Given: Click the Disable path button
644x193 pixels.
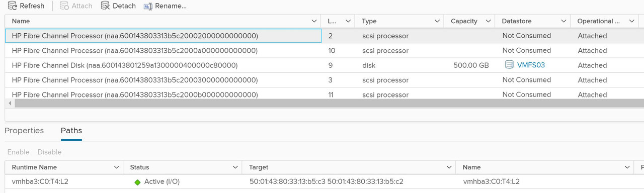Looking at the screenshot, I should [49, 152].
